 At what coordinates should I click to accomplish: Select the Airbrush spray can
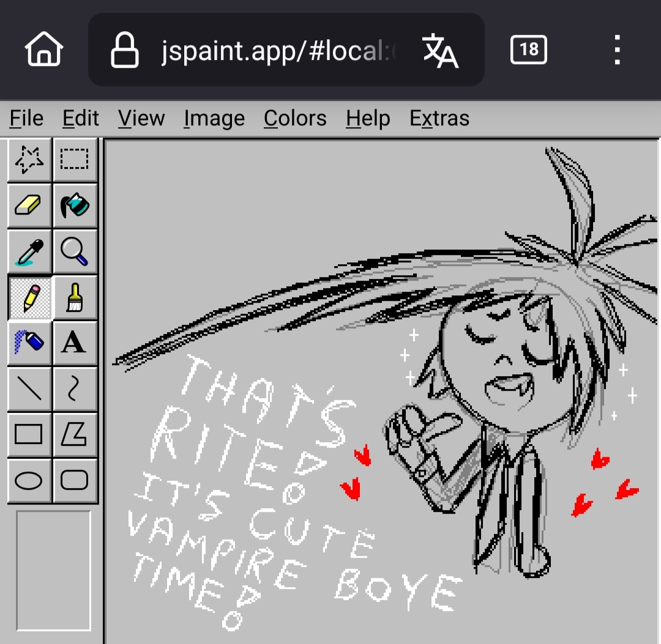(29, 344)
